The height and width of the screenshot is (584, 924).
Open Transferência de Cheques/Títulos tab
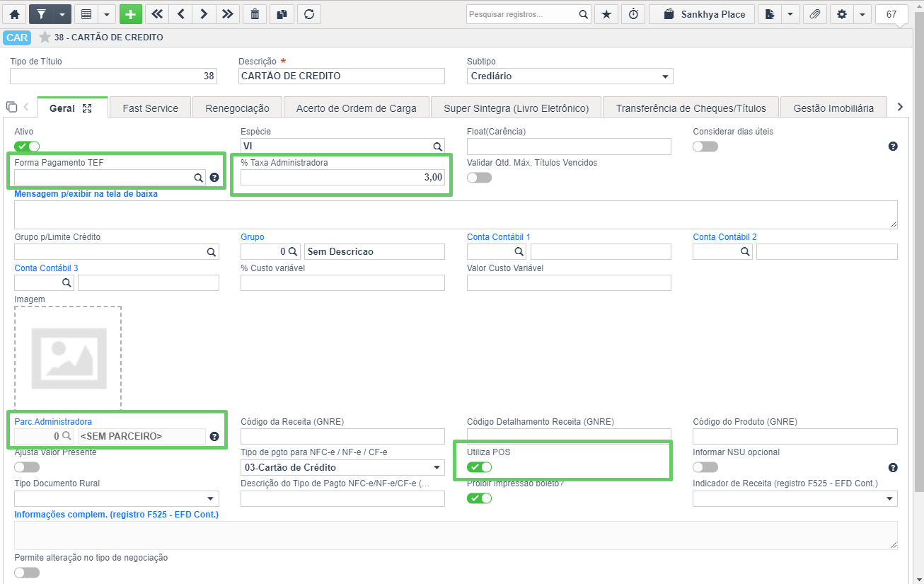691,108
